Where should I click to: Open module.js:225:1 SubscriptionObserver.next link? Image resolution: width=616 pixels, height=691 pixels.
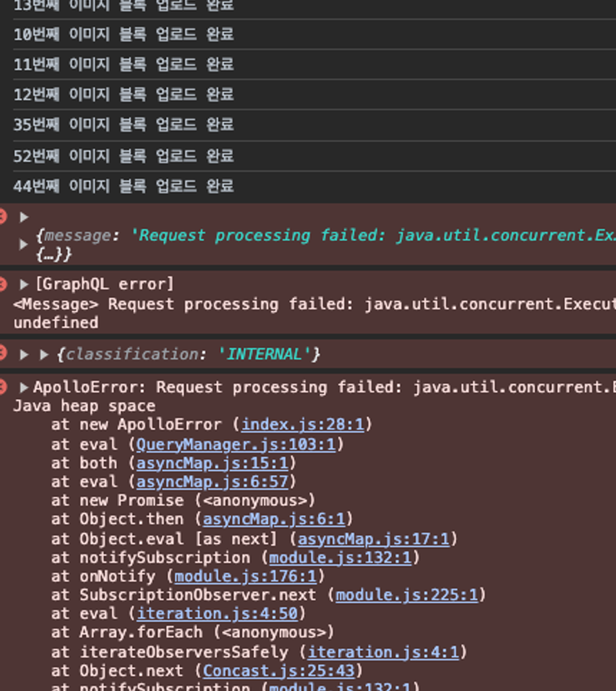tap(407, 595)
